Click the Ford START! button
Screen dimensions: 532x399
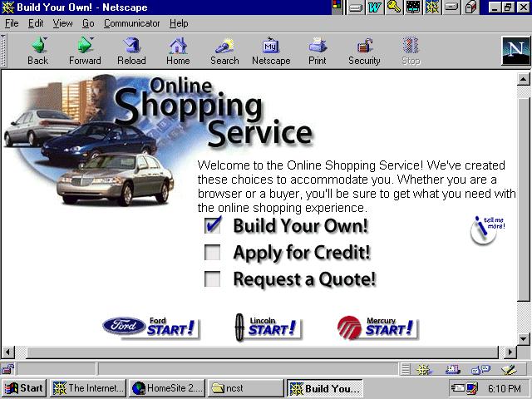click(x=150, y=327)
